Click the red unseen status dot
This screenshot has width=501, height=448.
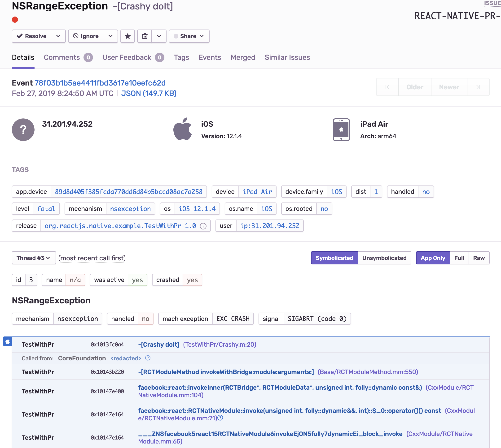click(x=15, y=20)
